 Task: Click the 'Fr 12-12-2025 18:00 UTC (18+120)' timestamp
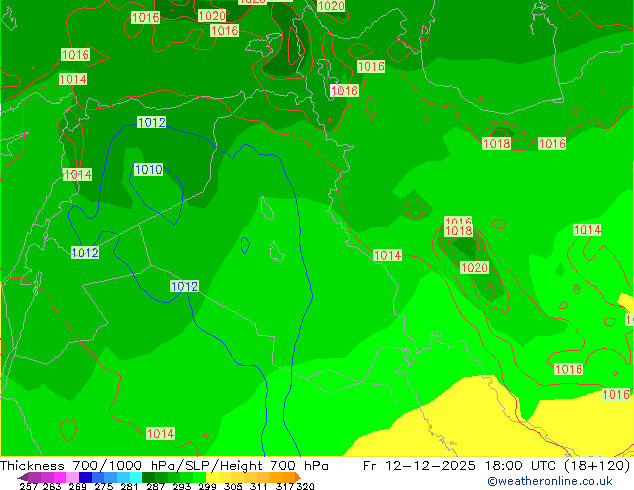497,465
